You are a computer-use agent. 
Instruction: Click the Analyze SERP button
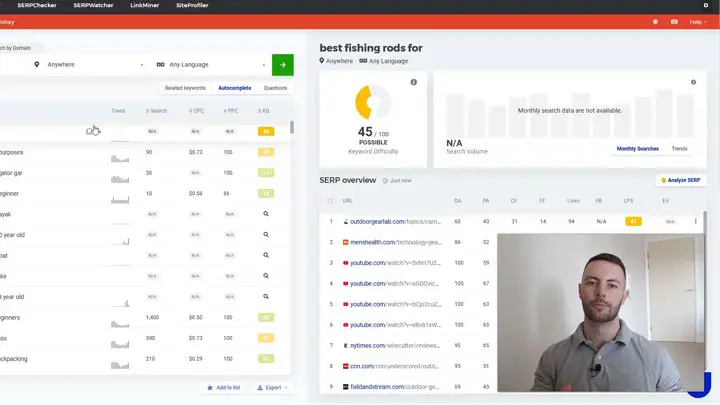681,180
